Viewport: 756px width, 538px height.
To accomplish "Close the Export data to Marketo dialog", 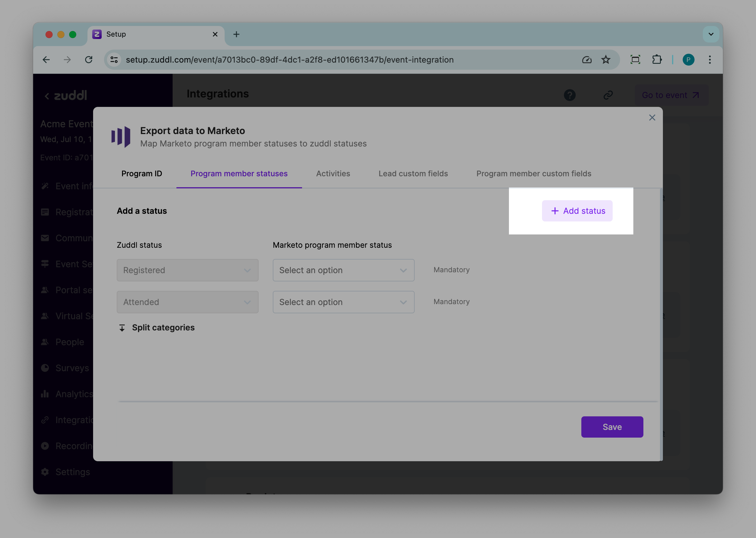I will (x=652, y=118).
